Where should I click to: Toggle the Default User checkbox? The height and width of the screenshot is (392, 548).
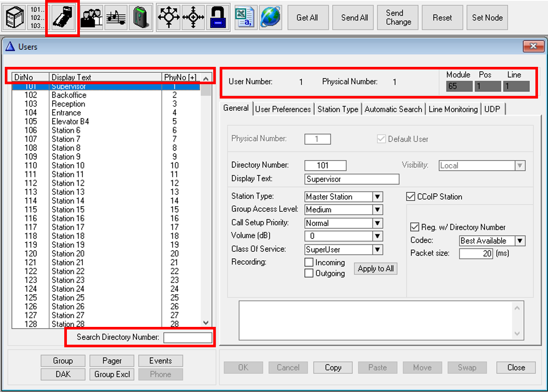click(x=381, y=139)
